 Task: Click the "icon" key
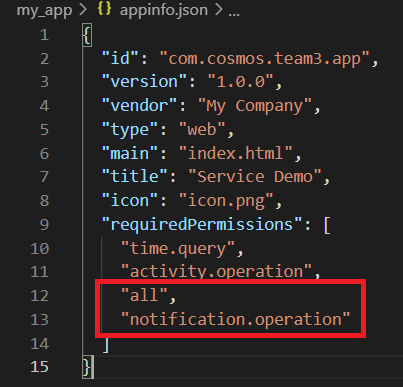(x=130, y=201)
